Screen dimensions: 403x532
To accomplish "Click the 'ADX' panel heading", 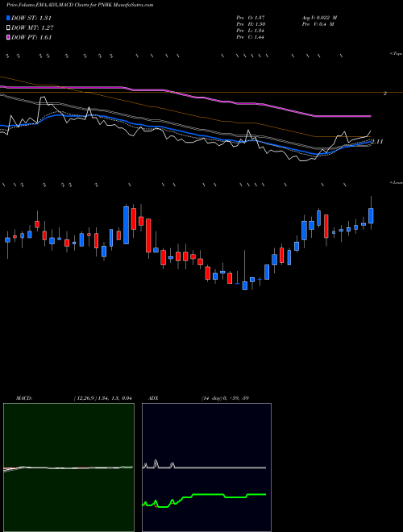I will [153, 398].
